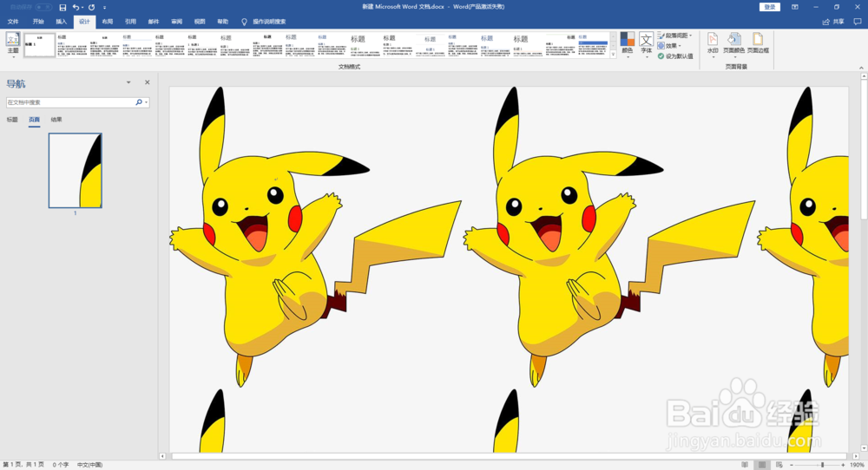Toggle the AutoSave (自动保存) switch
The image size is (868, 470).
click(x=43, y=7)
